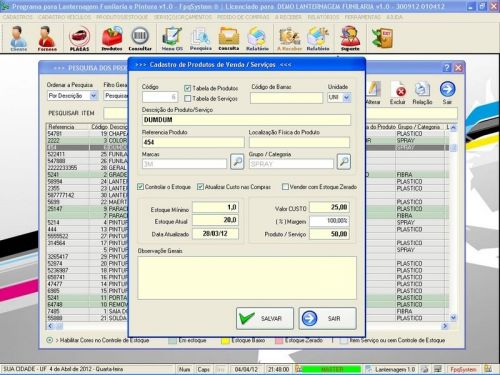The width and height of the screenshot is (500, 375).
Task: Click the Descrição do Produto/Serviço field
Action: coord(246,120)
